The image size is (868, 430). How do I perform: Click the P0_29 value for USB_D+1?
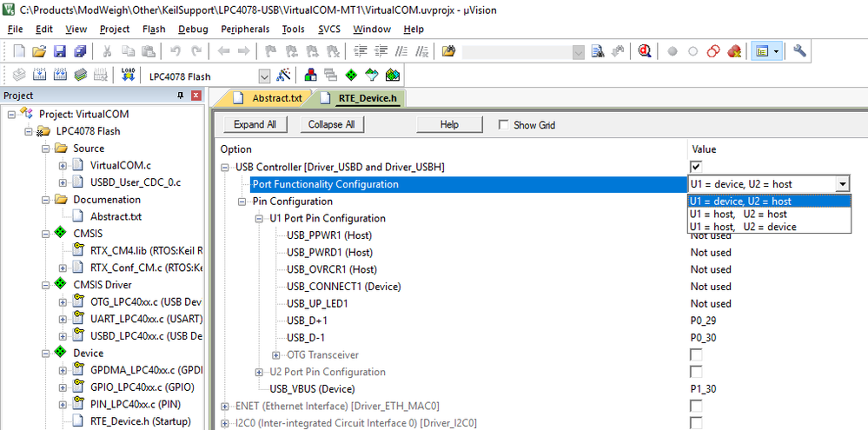[703, 321]
